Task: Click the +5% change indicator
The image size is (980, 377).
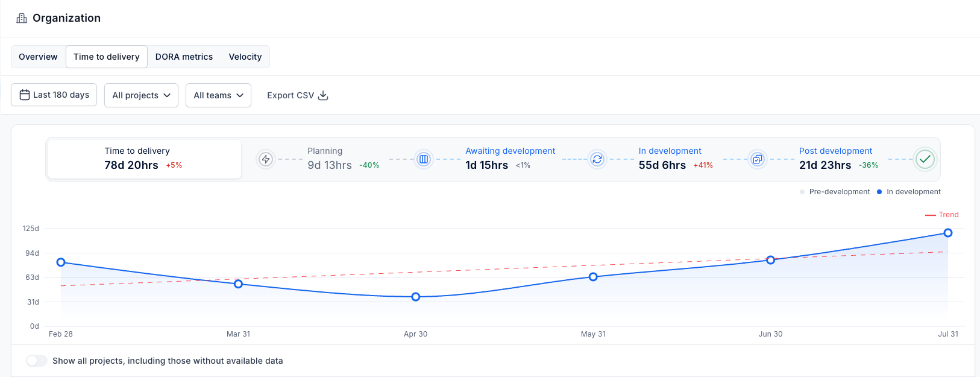Action: point(174,165)
